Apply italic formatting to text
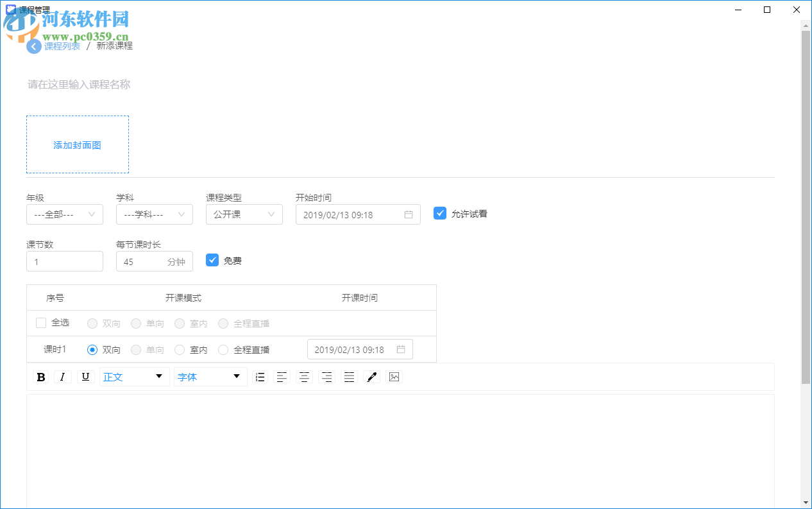 [63, 377]
